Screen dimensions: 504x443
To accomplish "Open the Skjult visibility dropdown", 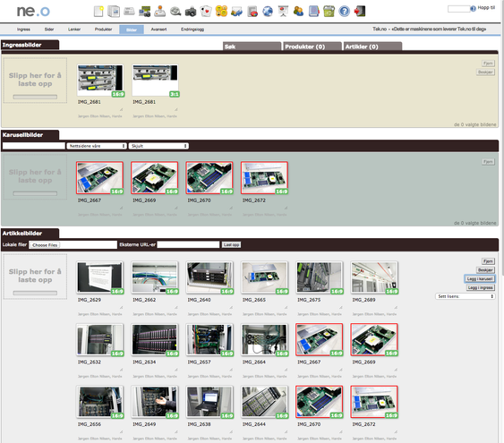I will pyautogui.click(x=158, y=146).
